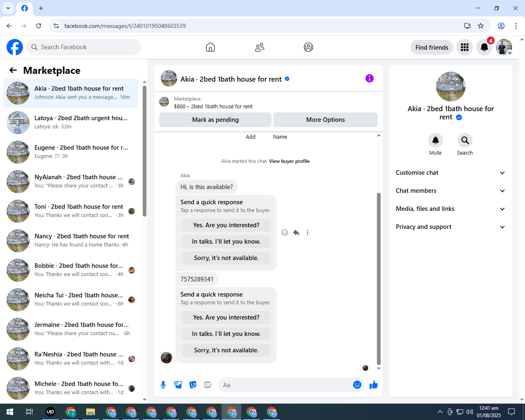Open the profile circle icon in top navigation
This screenshot has height=420, width=525.
pyautogui.click(x=308, y=47)
